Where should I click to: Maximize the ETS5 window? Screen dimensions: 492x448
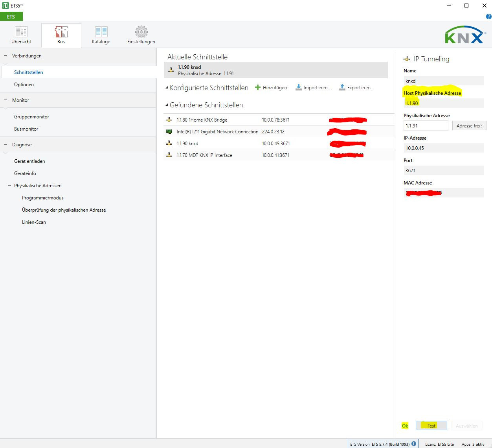tap(466, 6)
